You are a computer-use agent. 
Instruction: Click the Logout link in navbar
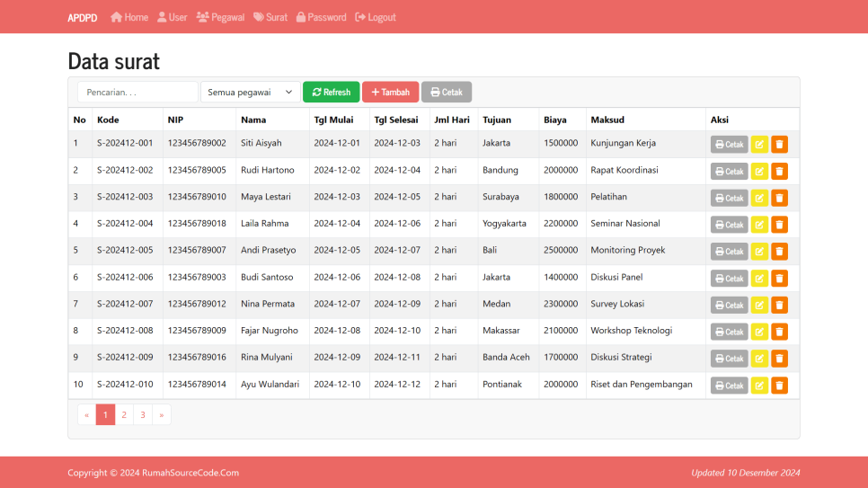pos(376,17)
